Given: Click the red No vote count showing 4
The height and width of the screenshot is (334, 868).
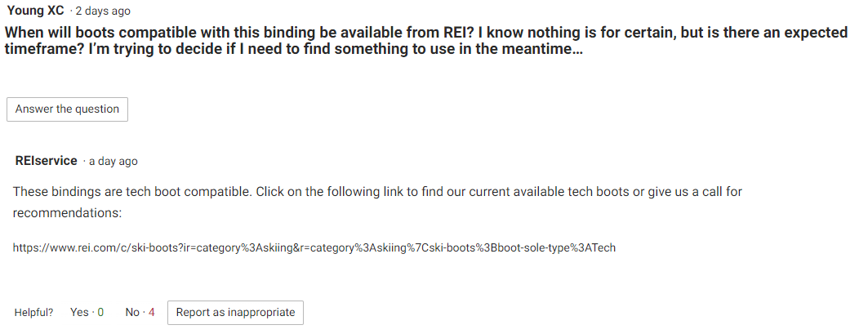Looking at the screenshot, I should (x=152, y=313).
